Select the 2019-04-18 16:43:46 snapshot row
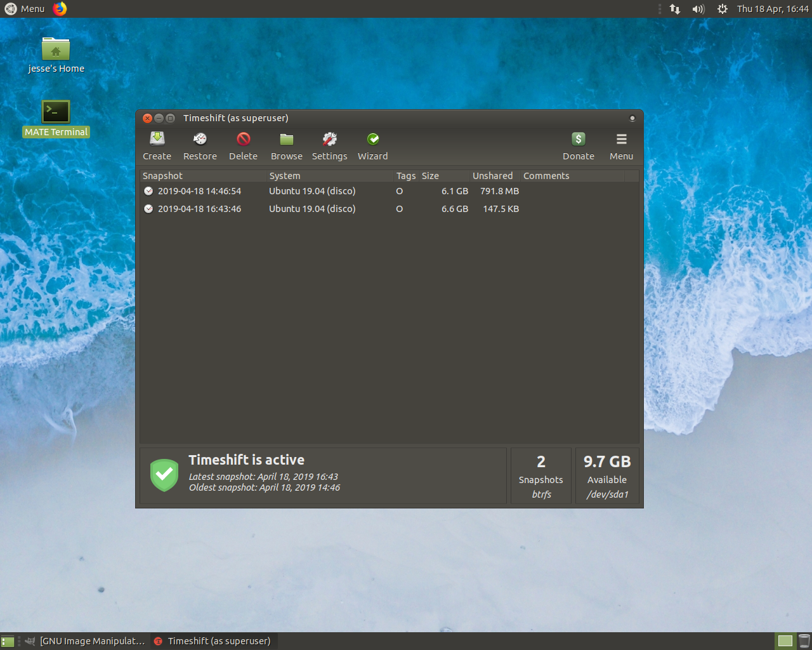 pyautogui.click(x=389, y=209)
